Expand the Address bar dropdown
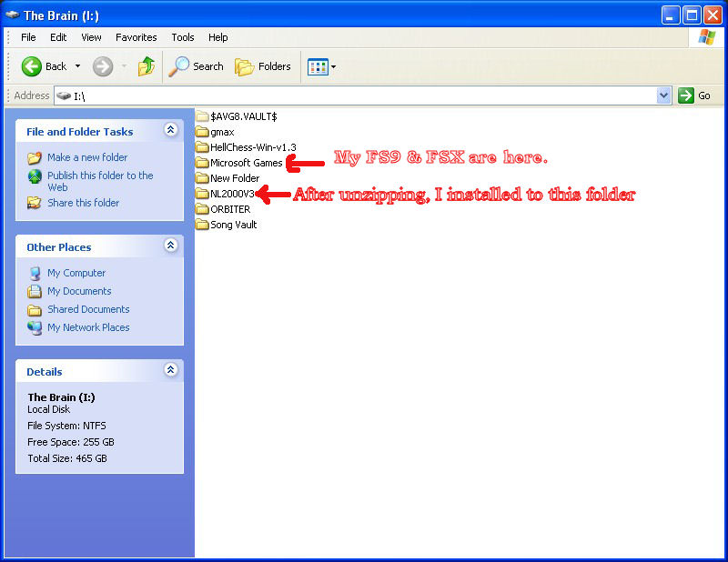Viewport: 728px width, 562px height. click(663, 95)
